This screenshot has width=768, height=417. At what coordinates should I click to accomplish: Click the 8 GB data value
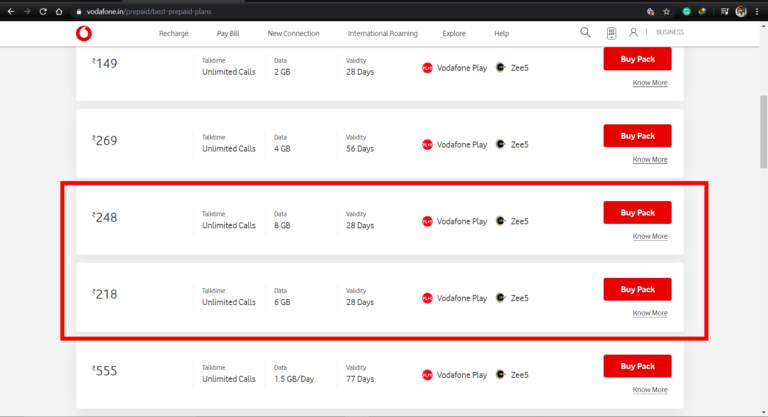pos(282,225)
